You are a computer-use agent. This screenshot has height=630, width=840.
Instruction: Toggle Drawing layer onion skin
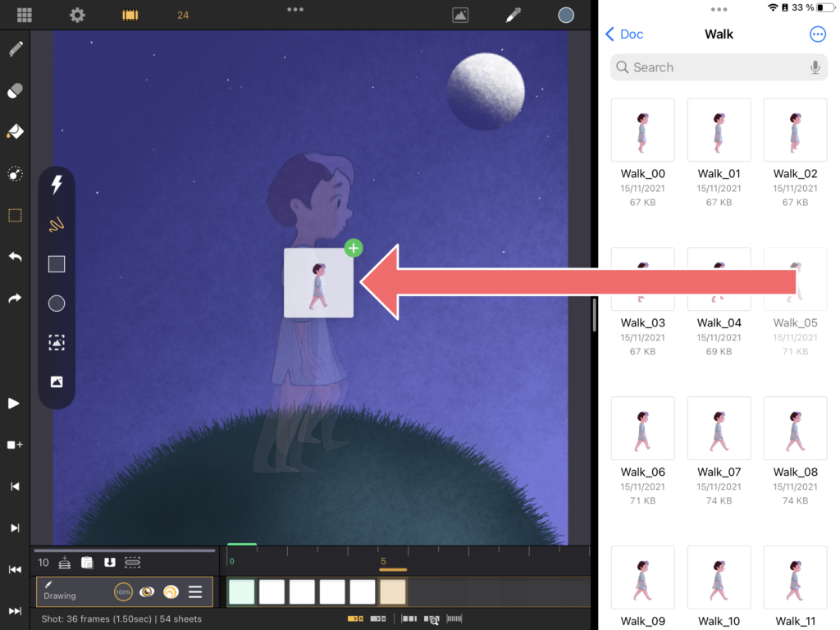171,592
